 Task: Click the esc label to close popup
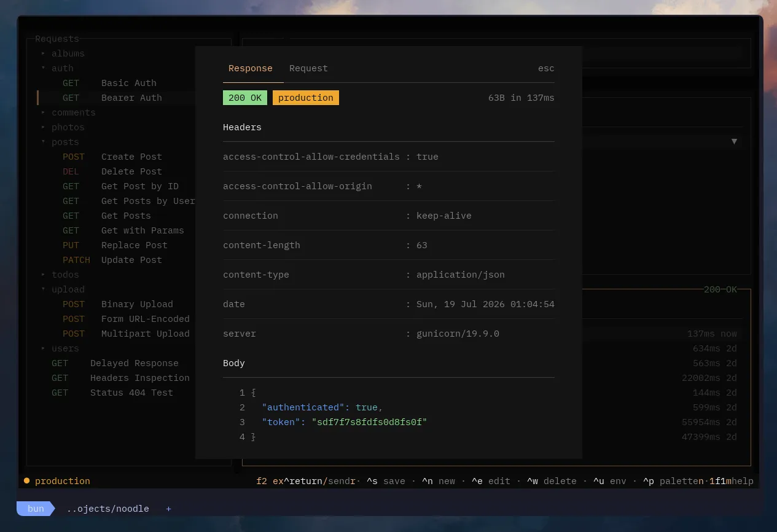pyautogui.click(x=546, y=68)
